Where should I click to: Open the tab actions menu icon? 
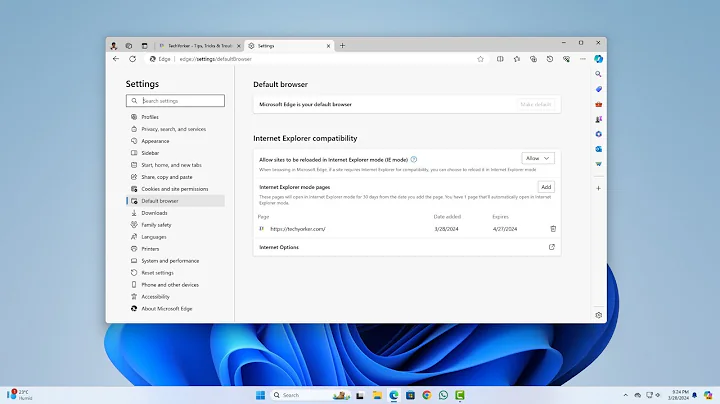click(x=145, y=46)
